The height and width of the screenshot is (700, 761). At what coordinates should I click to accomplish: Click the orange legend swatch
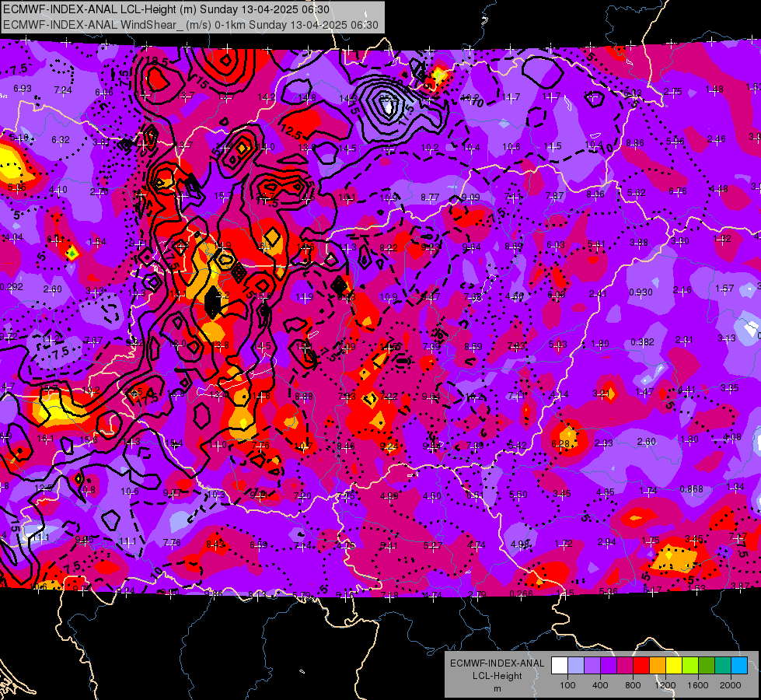pyautogui.click(x=658, y=666)
